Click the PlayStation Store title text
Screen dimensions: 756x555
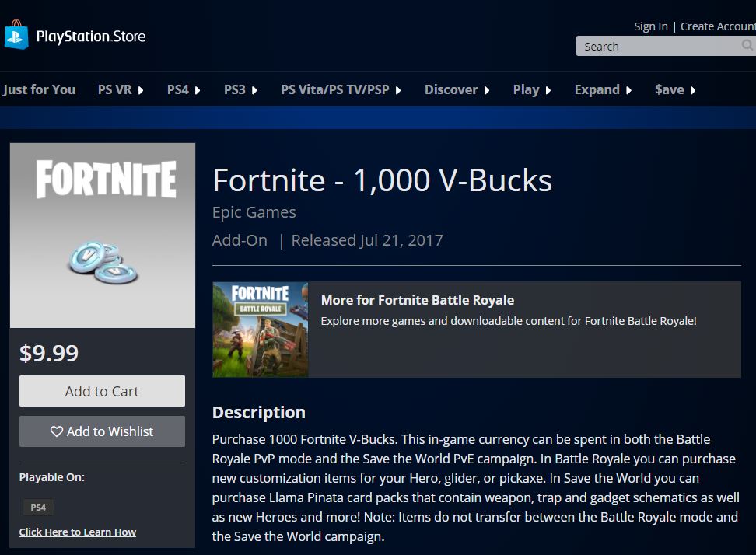coord(91,37)
